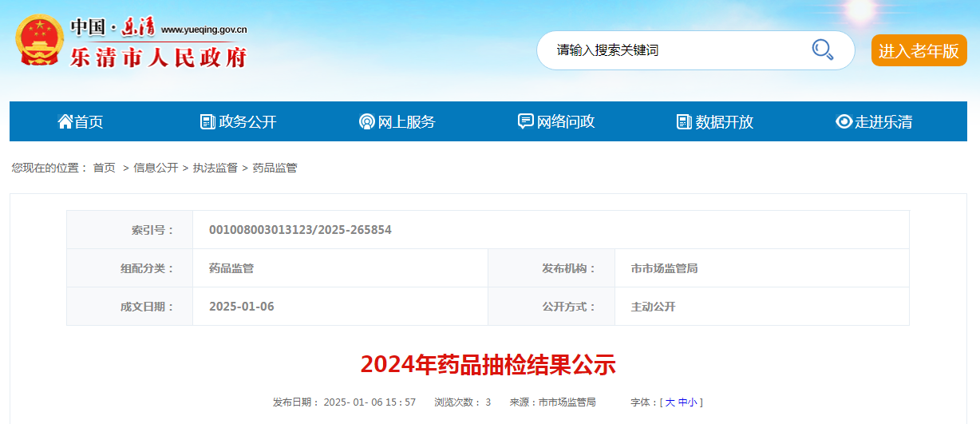
Task: Click the eye icon beside 走进乐清
Action: pyautogui.click(x=844, y=121)
